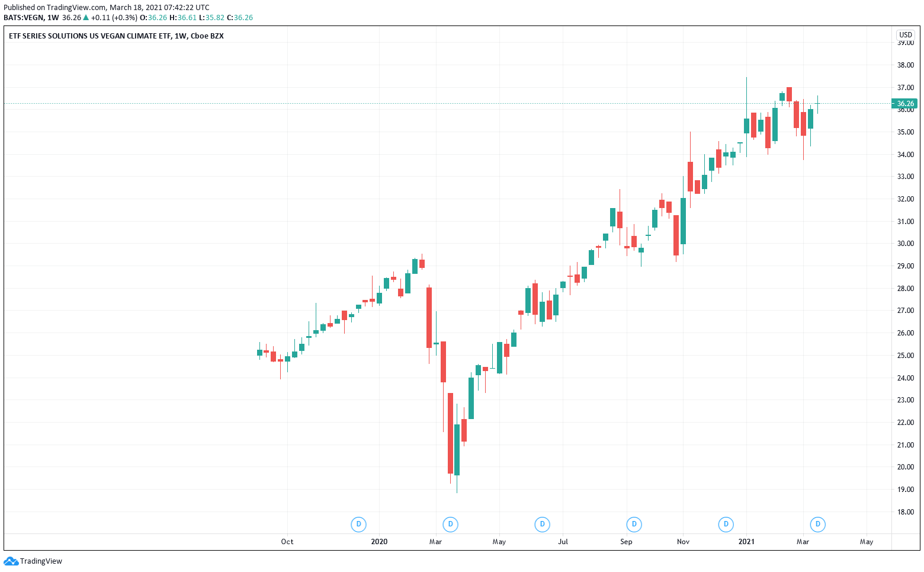Click the dividend marker near September 2020
The width and height of the screenshot is (924, 572).
pos(634,524)
